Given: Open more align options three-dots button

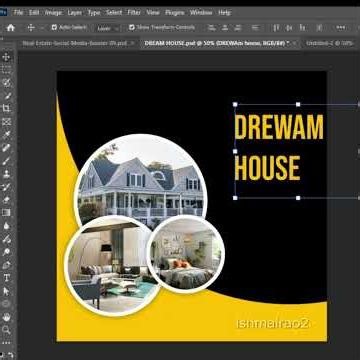Looking at the screenshot, I should [341, 28].
